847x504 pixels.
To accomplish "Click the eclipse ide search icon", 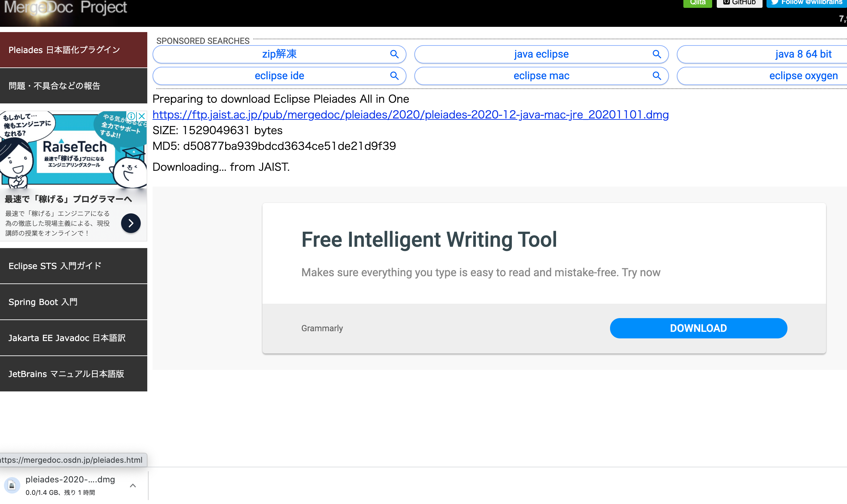I will click(x=395, y=76).
